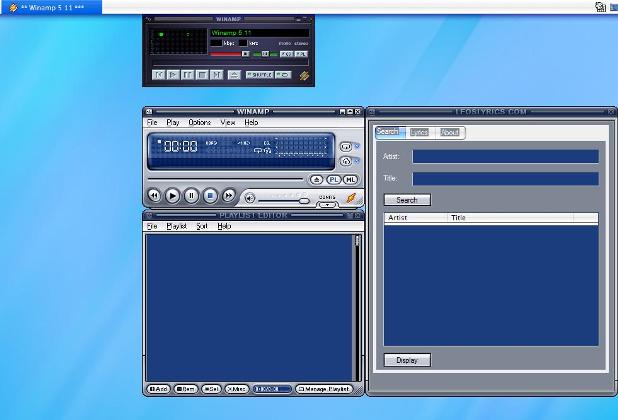Click Play in the classic dark Winamp player
Viewport: 618px width, 420px height.
pyautogui.click(x=173, y=74)
